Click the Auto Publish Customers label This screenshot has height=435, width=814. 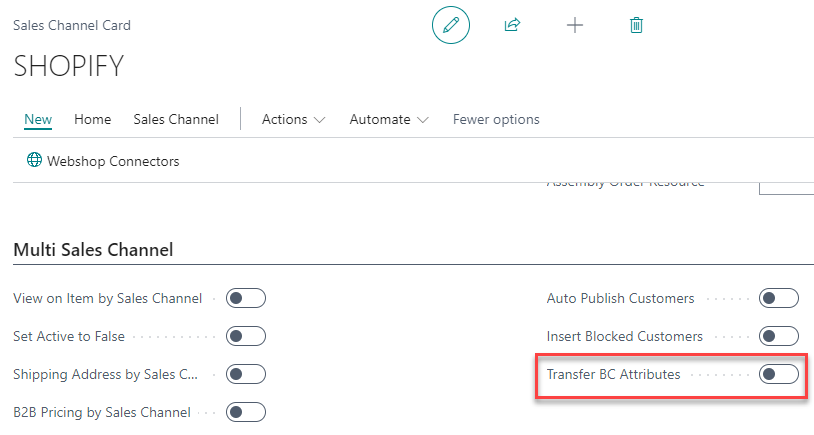pos(620,298)
